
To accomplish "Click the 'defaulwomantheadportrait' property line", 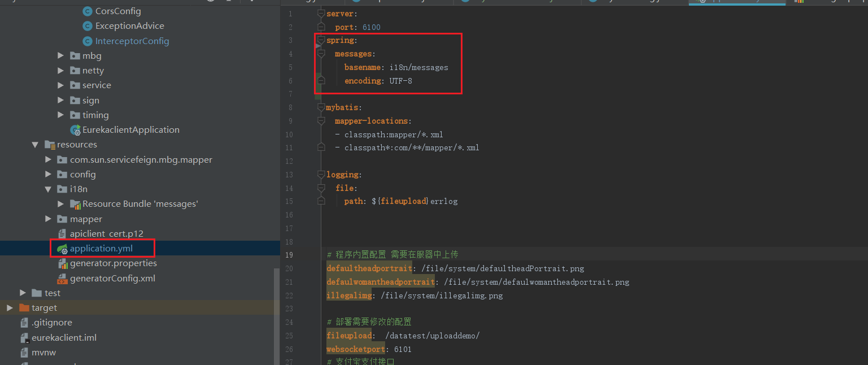I will [x=478, y=282].
